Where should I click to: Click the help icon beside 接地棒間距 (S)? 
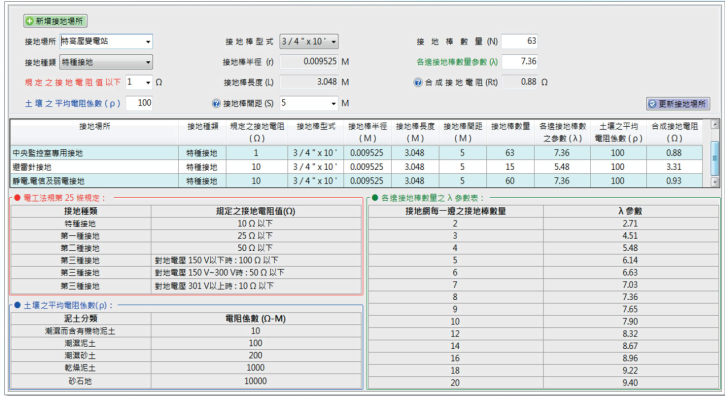click(216, 103)
